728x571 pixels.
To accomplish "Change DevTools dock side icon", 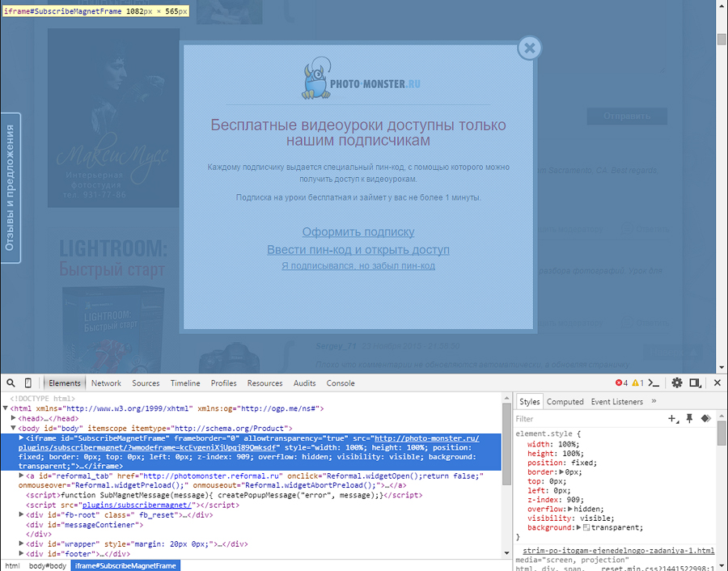I will (x=695, y=383).
